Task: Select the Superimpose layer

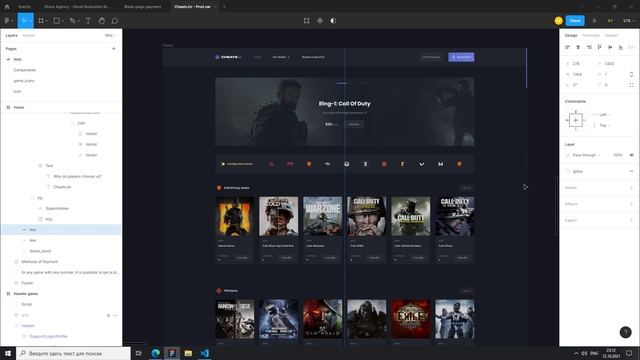Action: [x=57, y=209]
